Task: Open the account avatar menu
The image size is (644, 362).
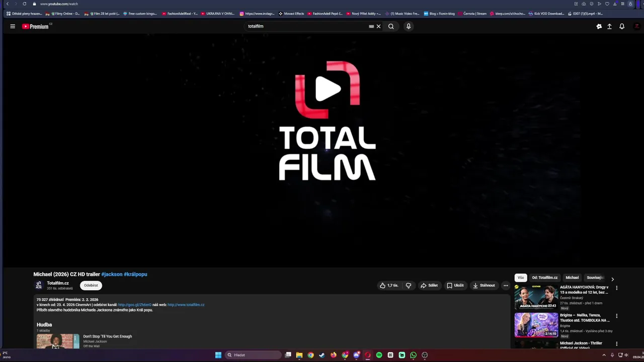Action: point(636,26)
